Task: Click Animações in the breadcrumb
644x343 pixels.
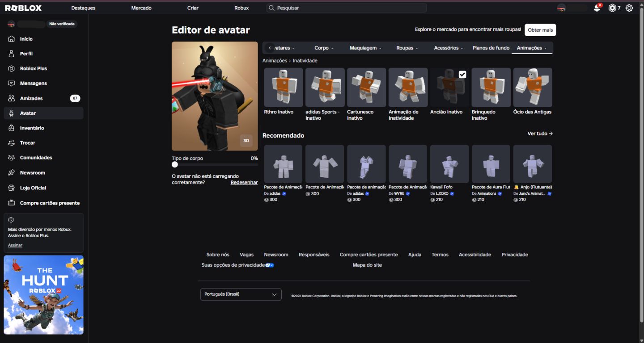Action: tap(275, 60)
